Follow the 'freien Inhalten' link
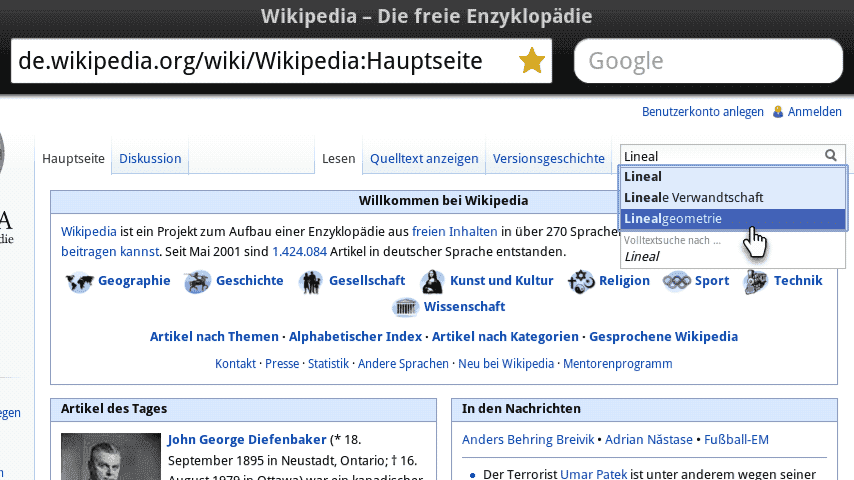Screen dimensions: 854x480 [x=455, y=232]
